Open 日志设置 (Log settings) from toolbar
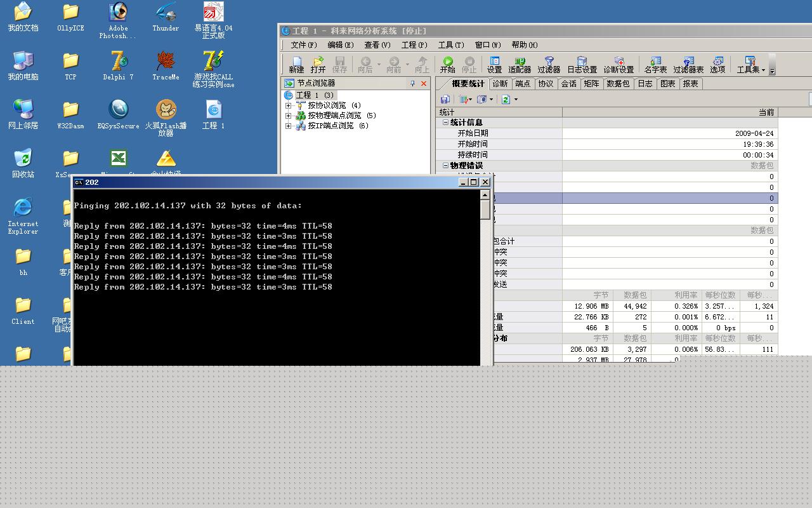 (x=582, y=64)
